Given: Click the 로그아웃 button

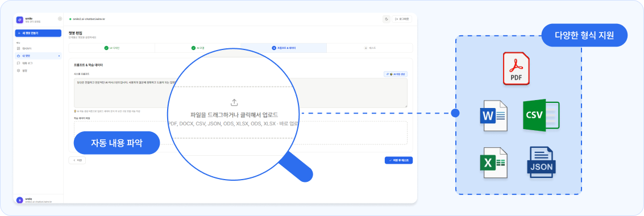Looking at the screenshot, I should pos(402,19).
